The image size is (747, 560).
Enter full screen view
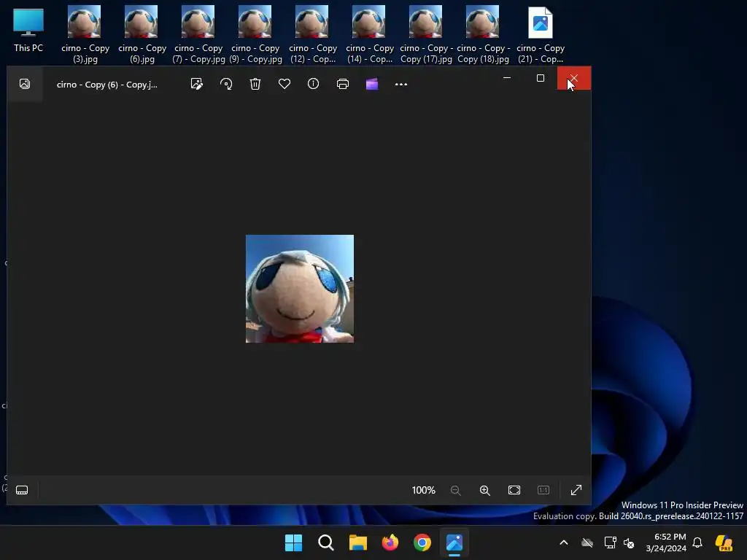click(x=576, y=490)
